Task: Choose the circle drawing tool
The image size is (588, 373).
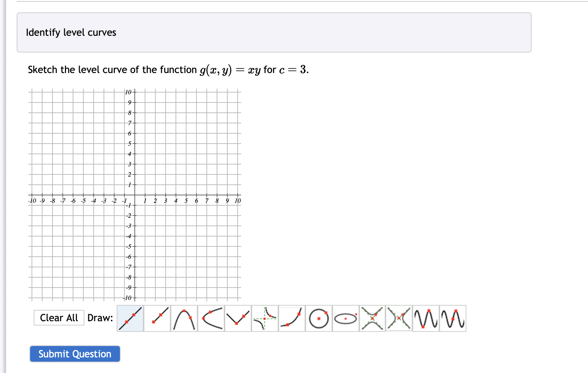Action: pyautogui.click(x=319, y=318)
